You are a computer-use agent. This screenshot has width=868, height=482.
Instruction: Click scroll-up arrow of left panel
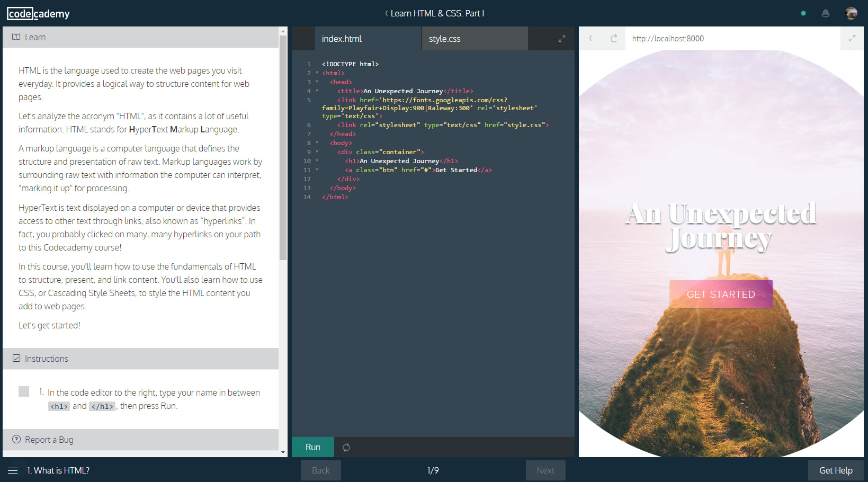[x=283, y=31]
